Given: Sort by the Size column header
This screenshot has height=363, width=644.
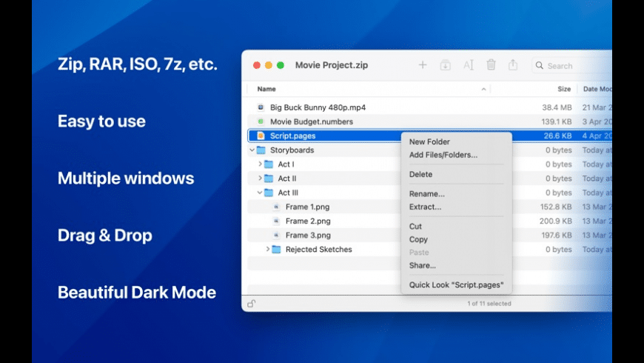Looking at the screenshot, I should 564,89.
